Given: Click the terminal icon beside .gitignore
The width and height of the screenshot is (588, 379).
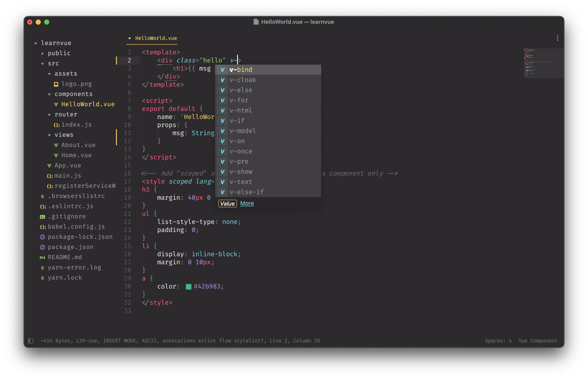Looking at the screenshot, I should coord(42,217).
